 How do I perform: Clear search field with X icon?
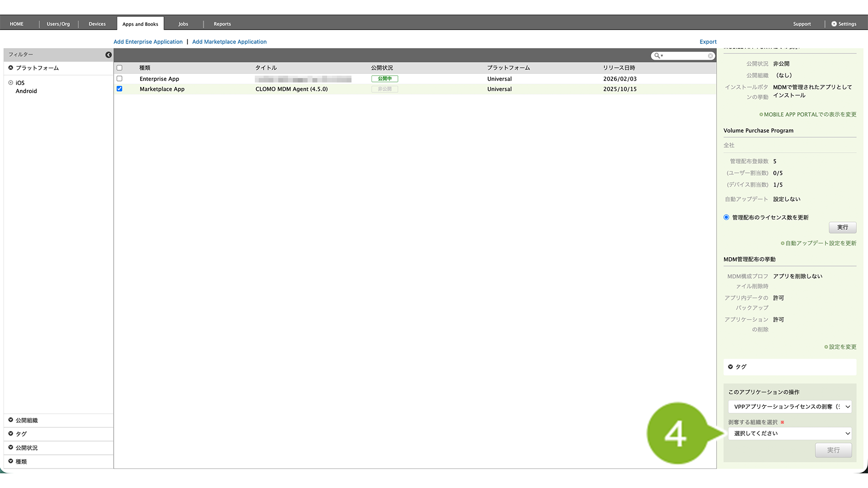point(710,56)
